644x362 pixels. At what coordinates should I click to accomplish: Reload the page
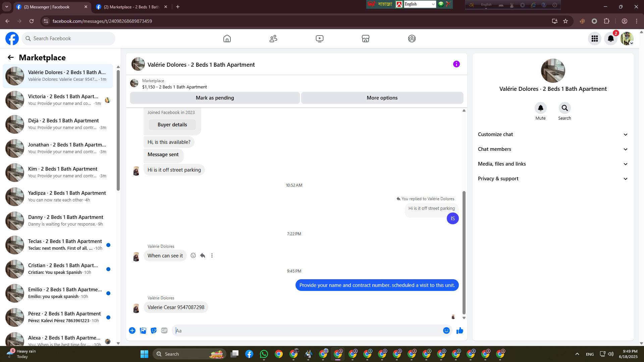point(32,21)
